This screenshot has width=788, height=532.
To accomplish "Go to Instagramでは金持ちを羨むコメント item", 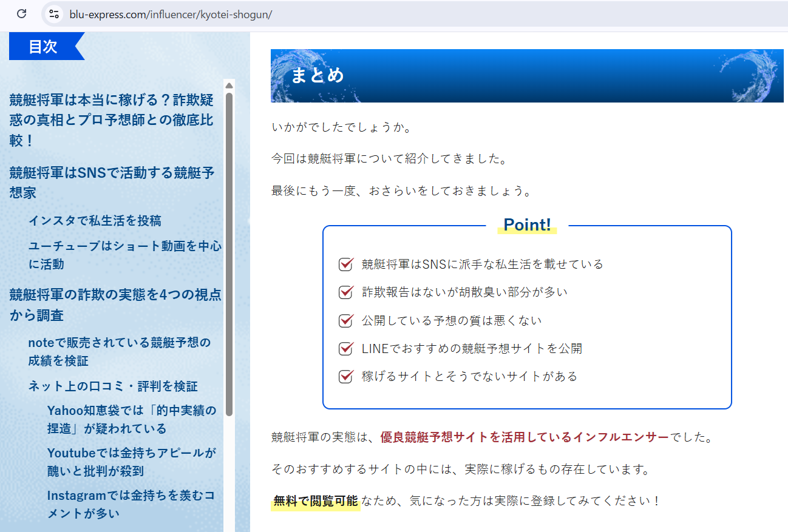I will tap(132, 504).
